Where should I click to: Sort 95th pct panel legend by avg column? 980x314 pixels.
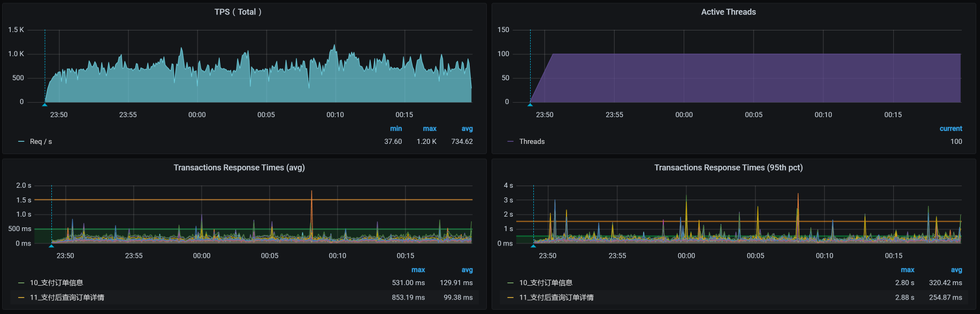[956, 270]
